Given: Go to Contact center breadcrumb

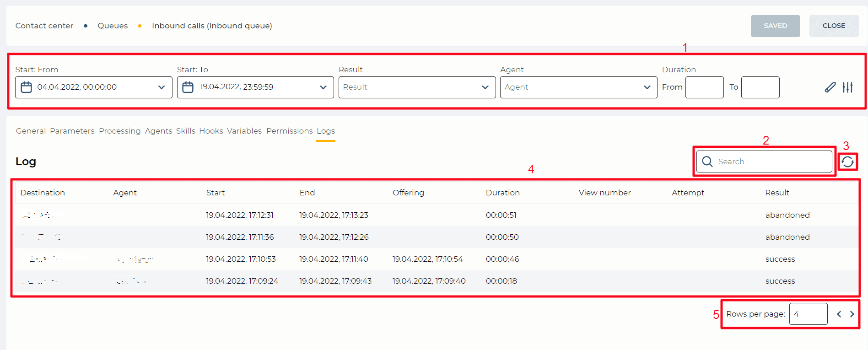Looking at the screenshot, I should pos(44,26).
